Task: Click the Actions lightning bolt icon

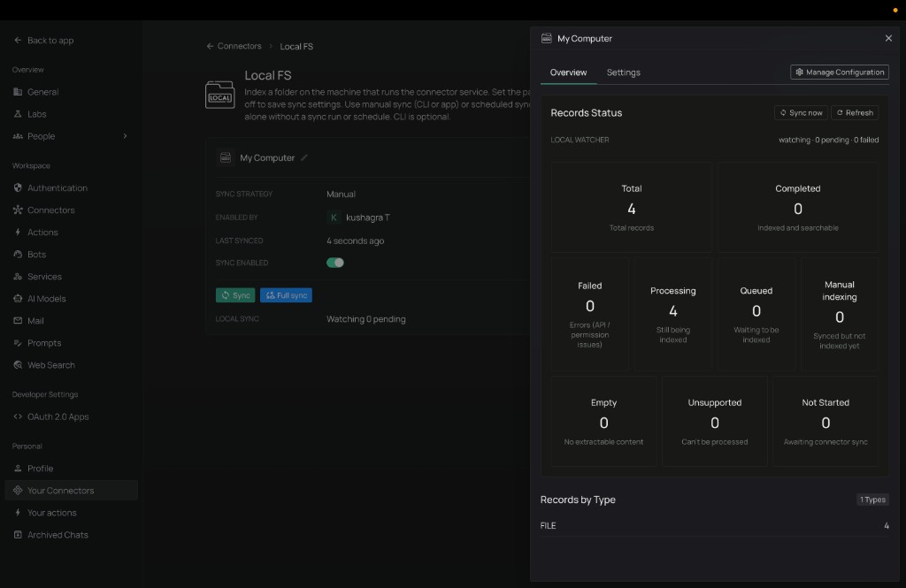Action: [18, 233]
